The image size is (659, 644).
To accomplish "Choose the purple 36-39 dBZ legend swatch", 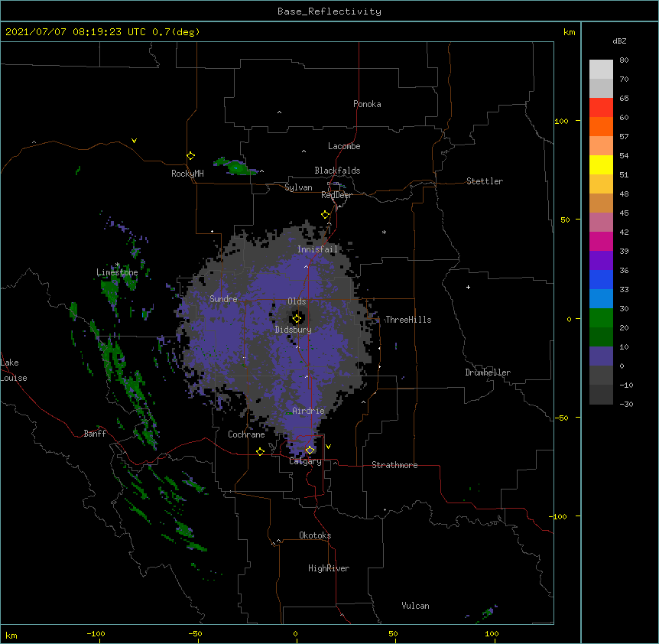I will coord(601,261).
